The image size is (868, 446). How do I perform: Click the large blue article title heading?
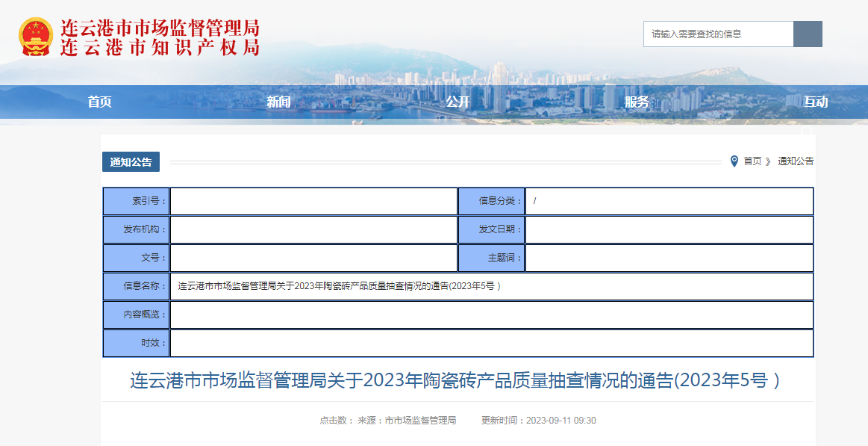[x=455, y=380]
